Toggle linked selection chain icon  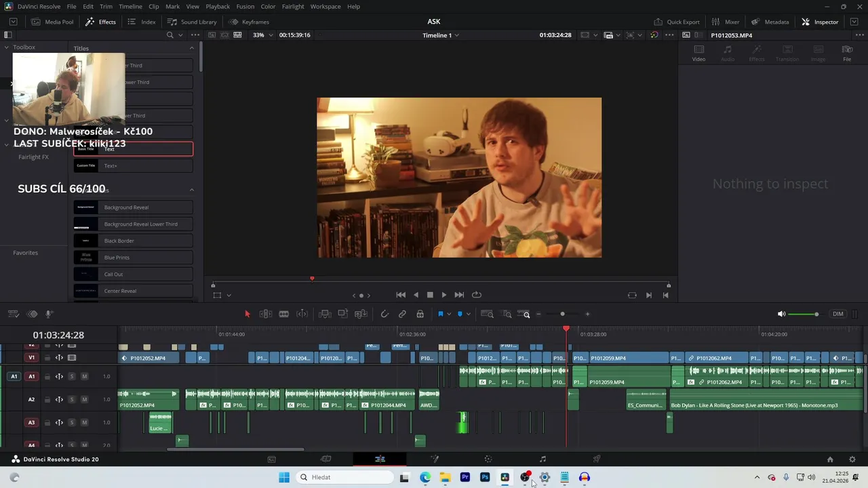point(402,314)
